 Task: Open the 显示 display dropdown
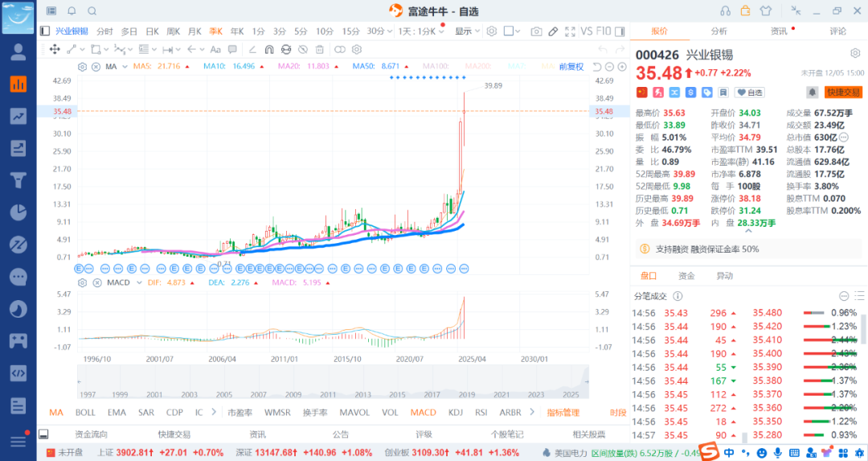(x=467, y=31)
